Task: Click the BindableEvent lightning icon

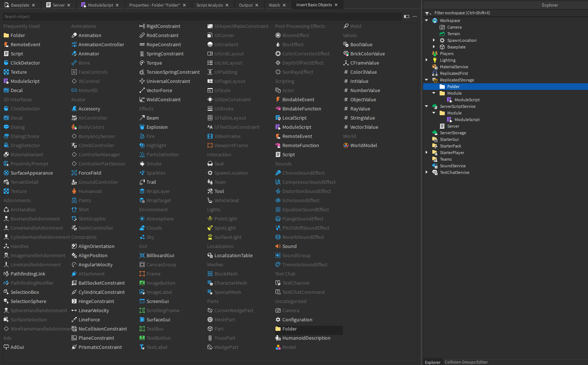Action: 278,100
